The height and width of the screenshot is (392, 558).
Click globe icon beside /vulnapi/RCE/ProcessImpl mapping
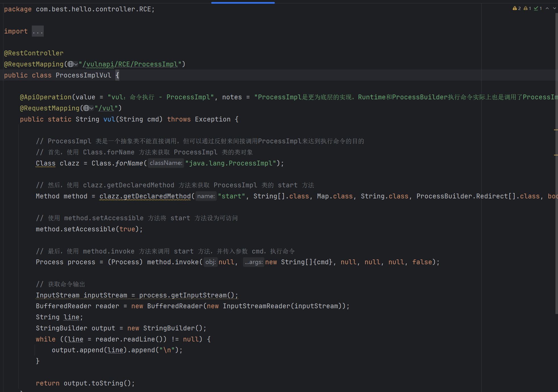pos(70,64)
